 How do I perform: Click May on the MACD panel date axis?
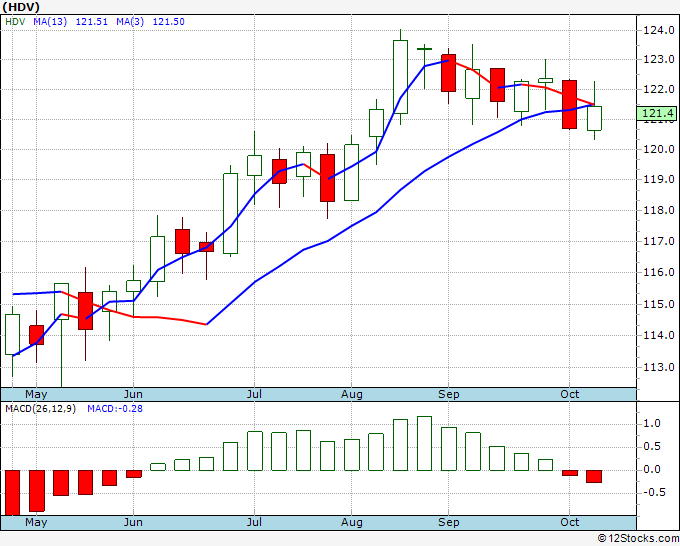36,522
